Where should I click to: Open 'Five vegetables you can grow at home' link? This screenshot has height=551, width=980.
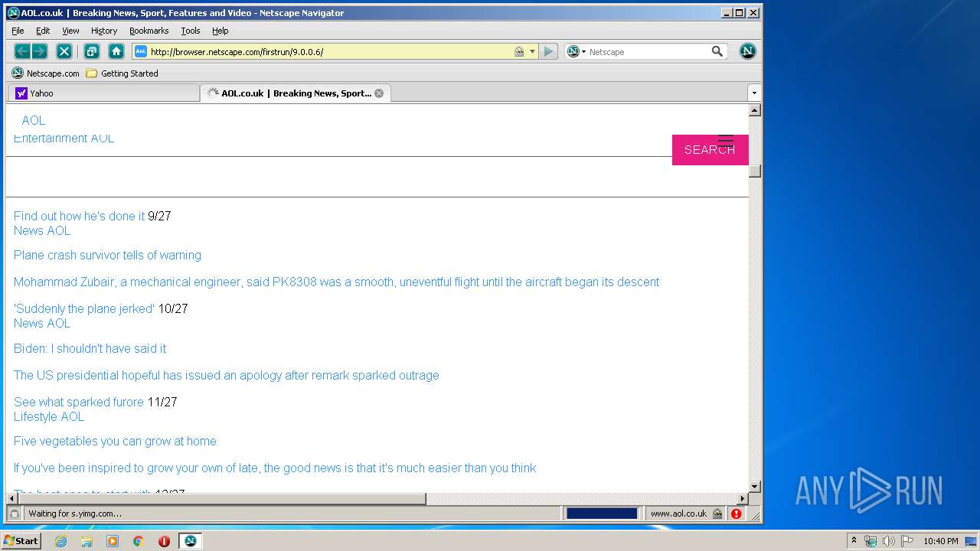point(115,441)
